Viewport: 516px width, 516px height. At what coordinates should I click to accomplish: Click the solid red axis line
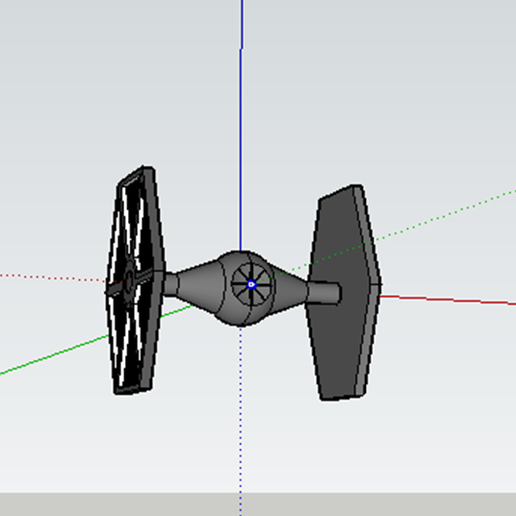pyautogui.click(x=448, y=300)
